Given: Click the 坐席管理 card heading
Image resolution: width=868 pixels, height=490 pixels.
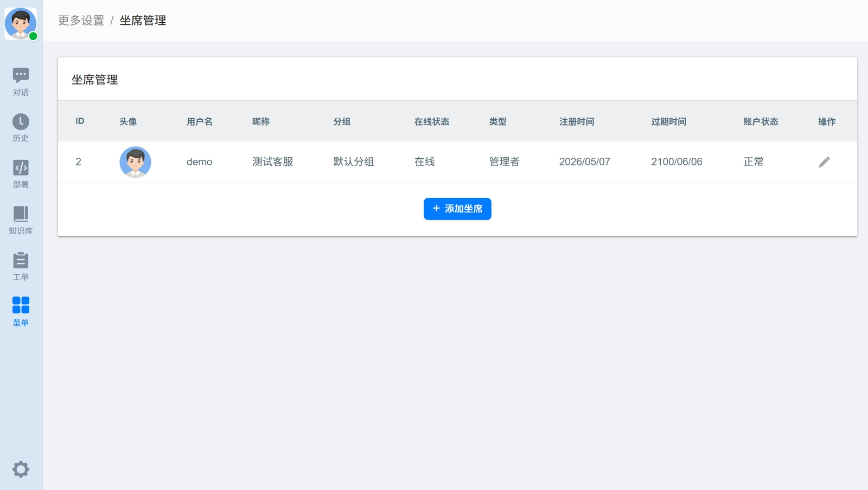Looking at the screenshot, I should 95,80.
